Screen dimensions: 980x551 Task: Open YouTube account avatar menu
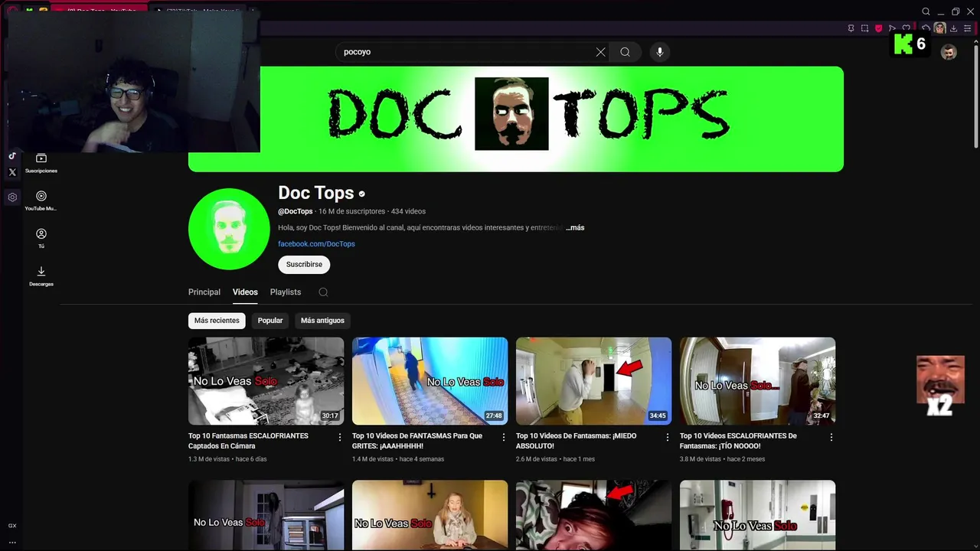pos(949,52)
